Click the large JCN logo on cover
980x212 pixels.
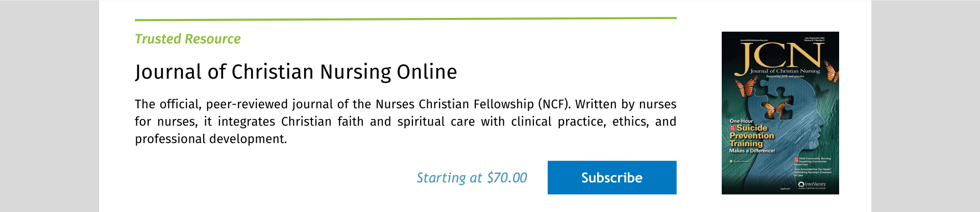click(781, 55)
